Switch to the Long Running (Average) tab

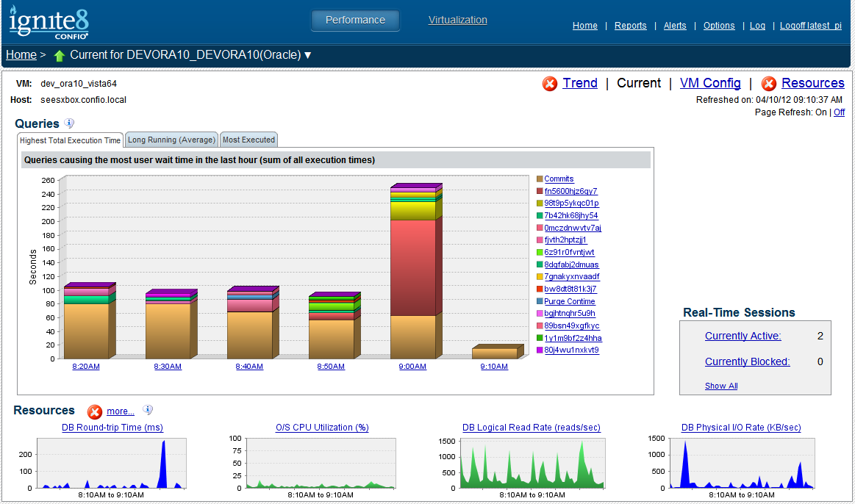(171, 140)
